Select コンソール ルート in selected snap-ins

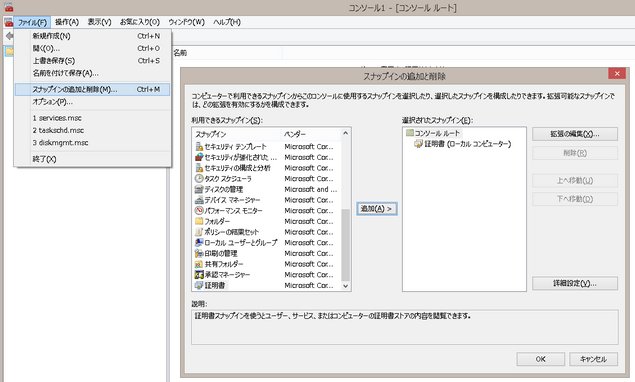pos(437,133)
